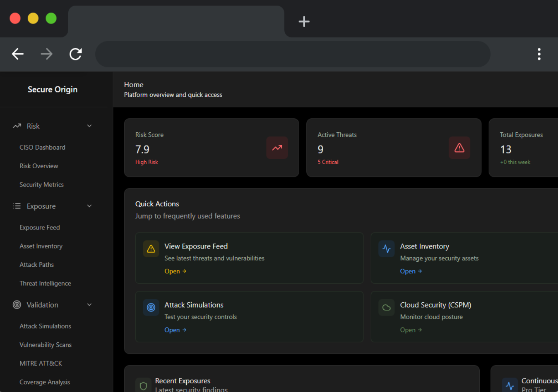Navigate to MITRE ATT&CK in the sidebar
Screen dimensions: 558x392
pos(41,363)
